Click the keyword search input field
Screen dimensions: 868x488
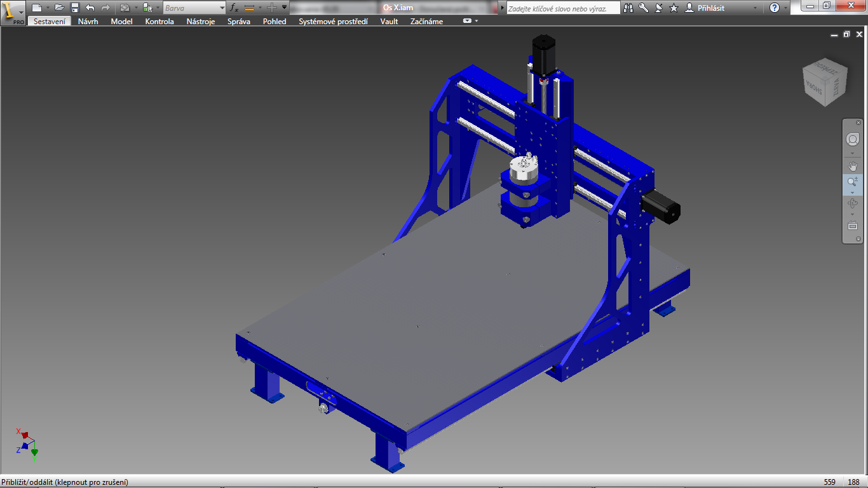[x=562, y=8]
